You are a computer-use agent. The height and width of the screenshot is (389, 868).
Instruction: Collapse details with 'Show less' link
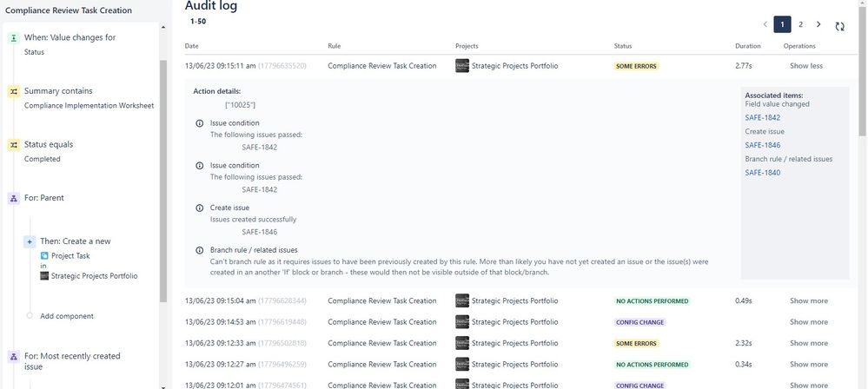pyautogui.click(x=806, y=66)
